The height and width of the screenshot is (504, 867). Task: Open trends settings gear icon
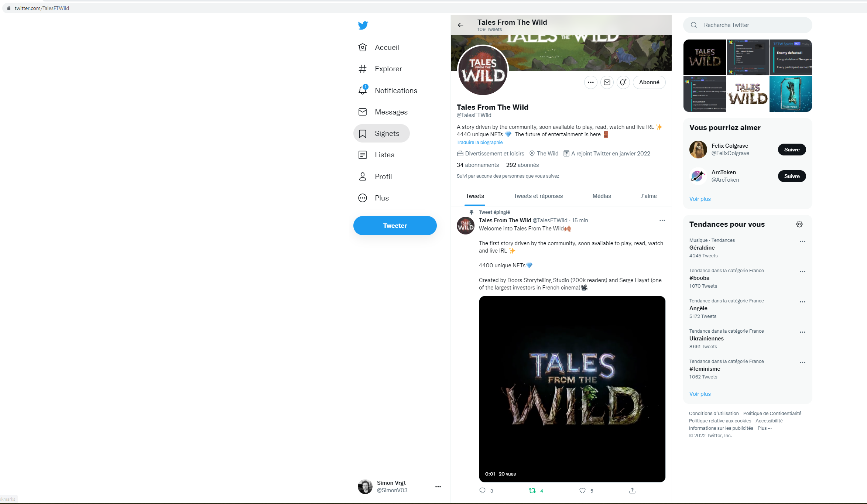[x=799, y=224]
